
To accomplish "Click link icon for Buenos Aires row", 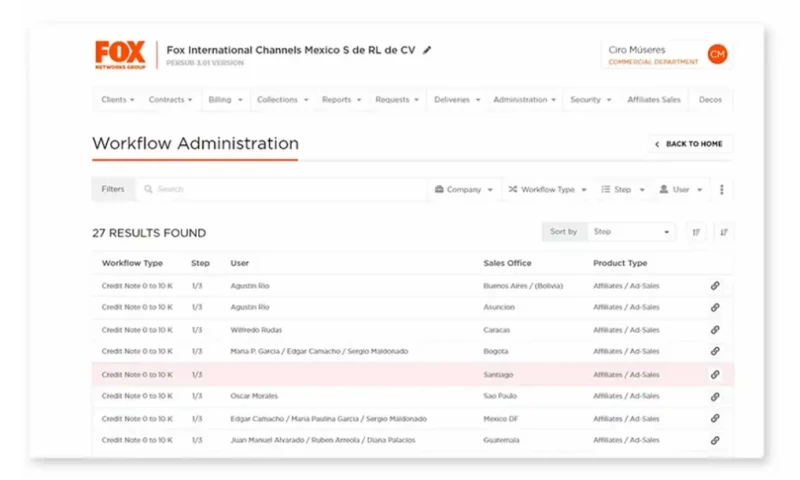I will point(715,286).
